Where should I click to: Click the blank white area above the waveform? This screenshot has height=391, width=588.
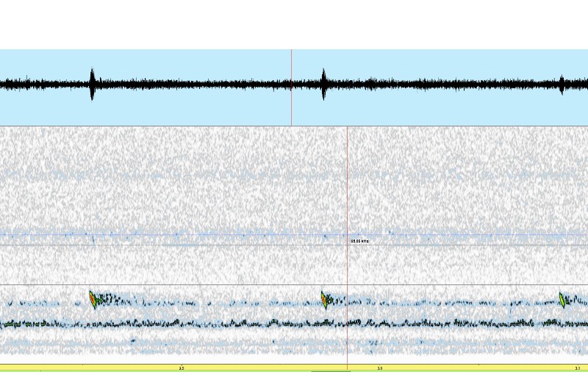[294, 24]
